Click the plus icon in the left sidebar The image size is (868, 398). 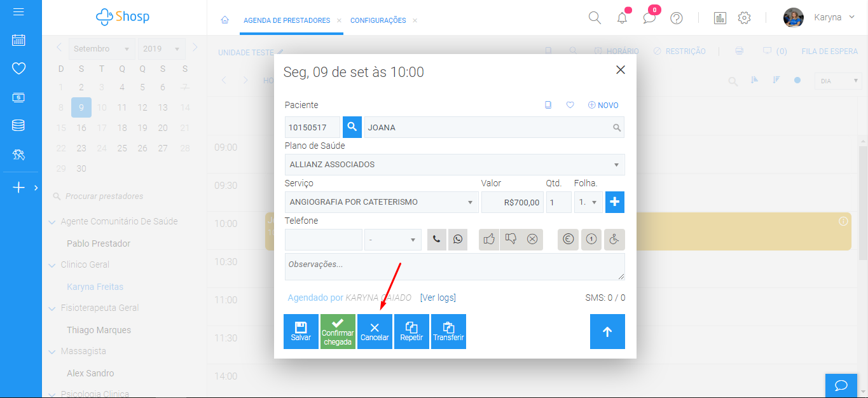[x=18, y=188]
